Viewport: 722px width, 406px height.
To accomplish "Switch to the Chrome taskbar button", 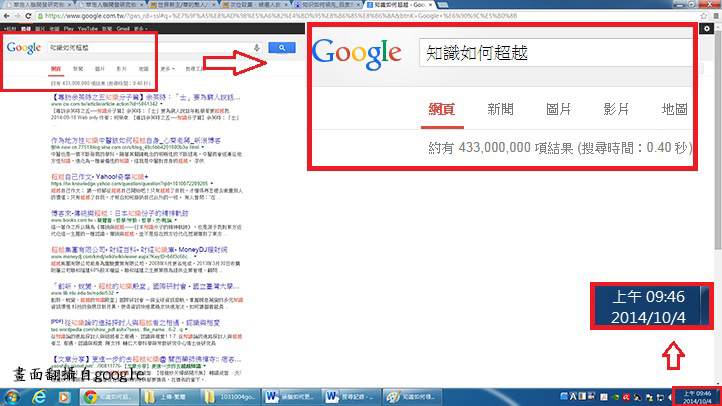I will pyautogui.click(x=109, y=397).
